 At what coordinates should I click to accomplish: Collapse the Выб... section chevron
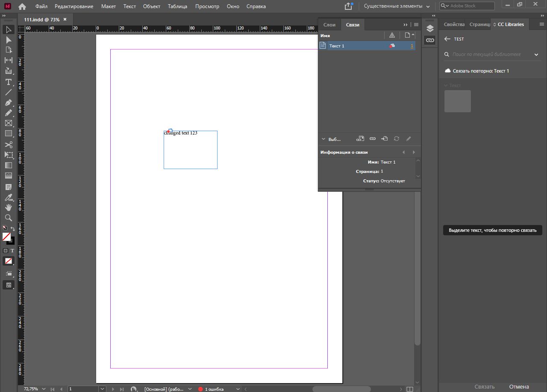click(323, 139)
